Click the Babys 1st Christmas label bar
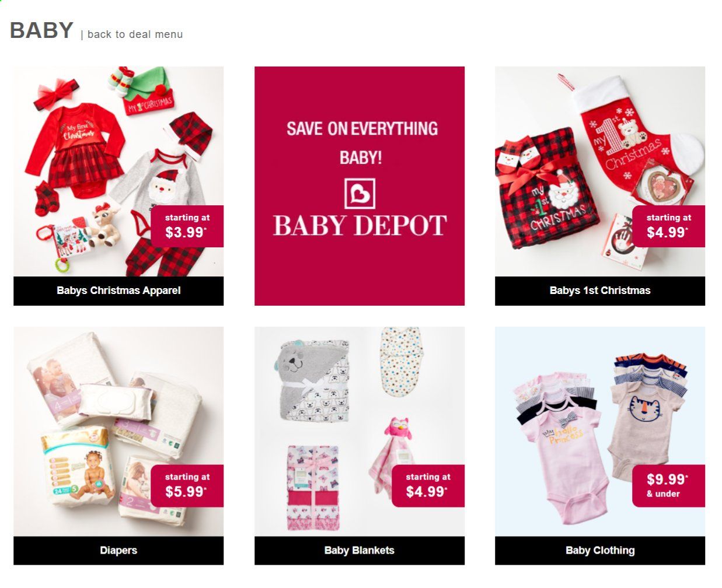722x588 pixels. pyautogui.click(x=600, y=290)
